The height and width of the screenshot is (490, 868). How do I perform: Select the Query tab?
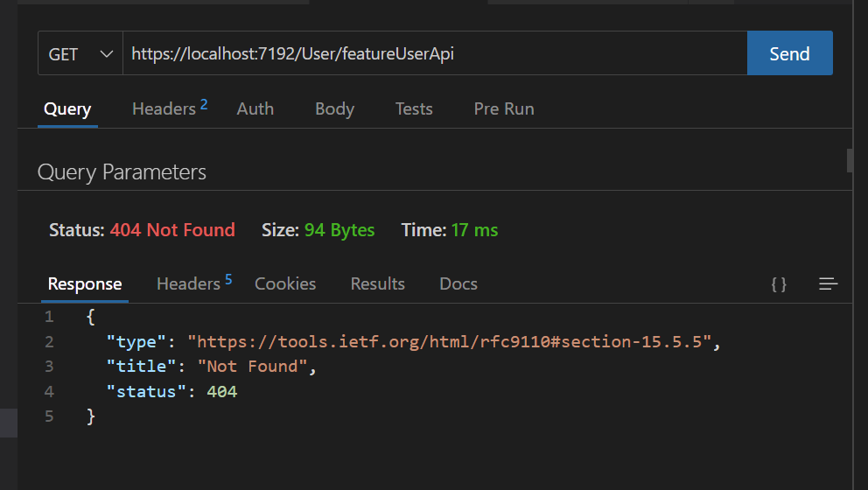click(67, 109)
